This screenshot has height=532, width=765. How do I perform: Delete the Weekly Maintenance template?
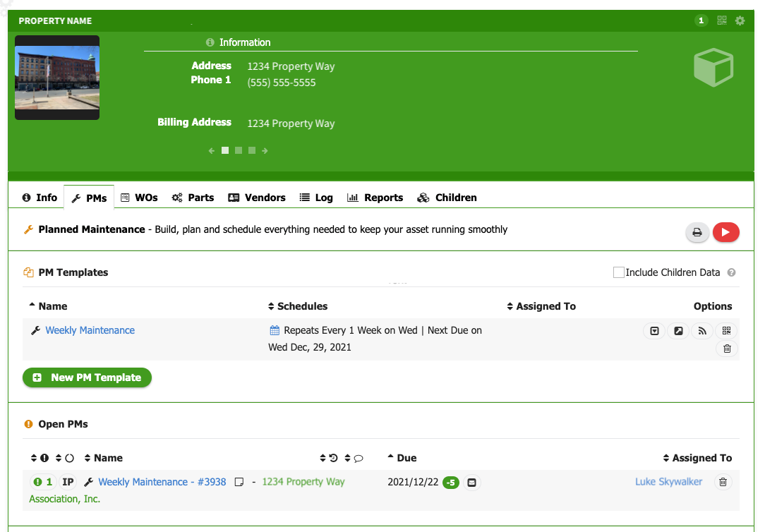[x=727, y=349]
